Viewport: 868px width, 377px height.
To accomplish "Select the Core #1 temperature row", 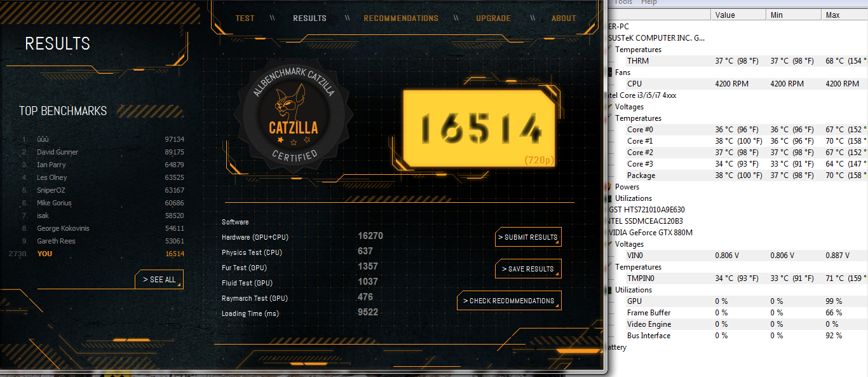I will tap(738, 141).
